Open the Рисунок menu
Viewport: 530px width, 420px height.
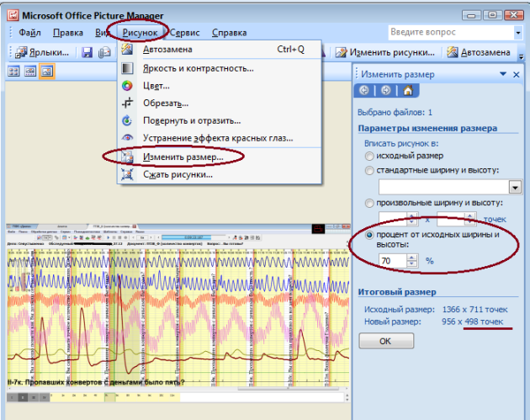(140, 33)
